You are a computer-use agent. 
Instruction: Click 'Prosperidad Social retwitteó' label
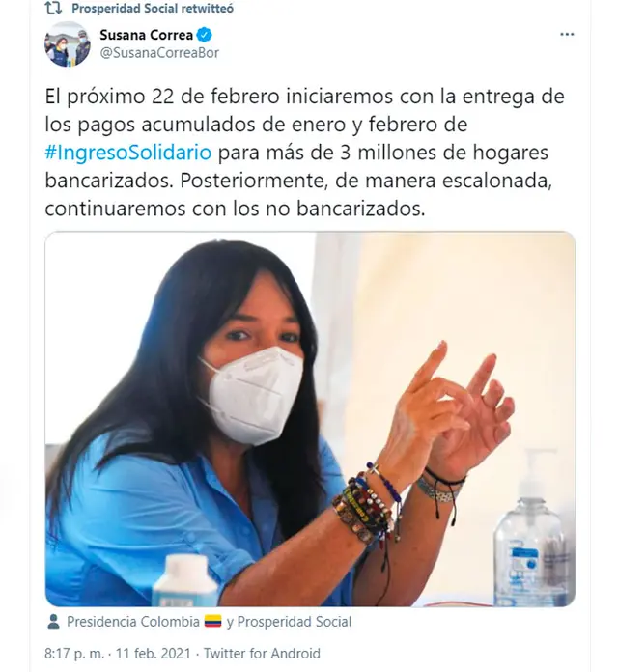coord(153,8)
